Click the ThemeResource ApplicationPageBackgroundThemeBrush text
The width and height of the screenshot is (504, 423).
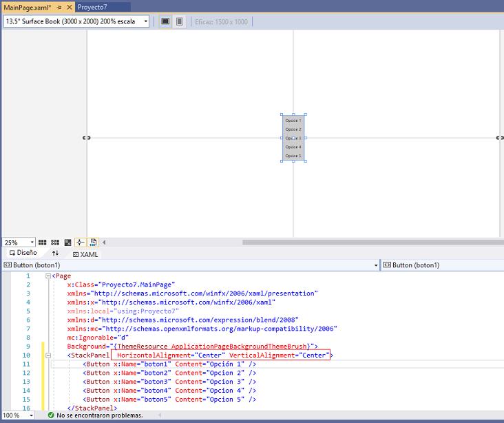212,347
